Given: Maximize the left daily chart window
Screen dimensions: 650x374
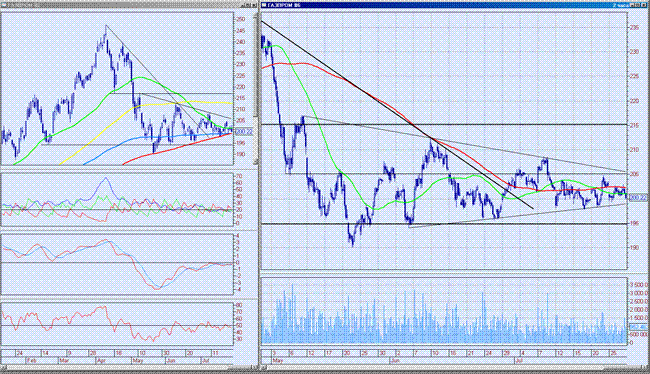Looking at the screenshot, I should pyautogui.click(x=247, y=5).
